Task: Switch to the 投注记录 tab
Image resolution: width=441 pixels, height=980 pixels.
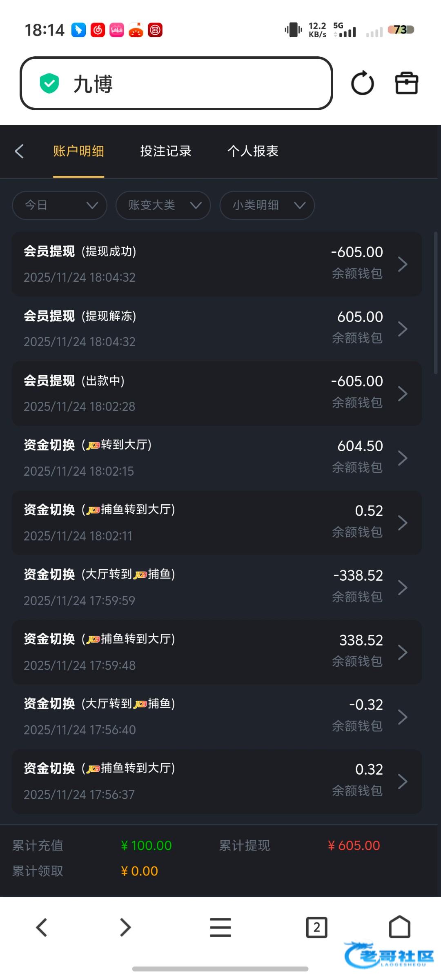Action: [166, 151]
